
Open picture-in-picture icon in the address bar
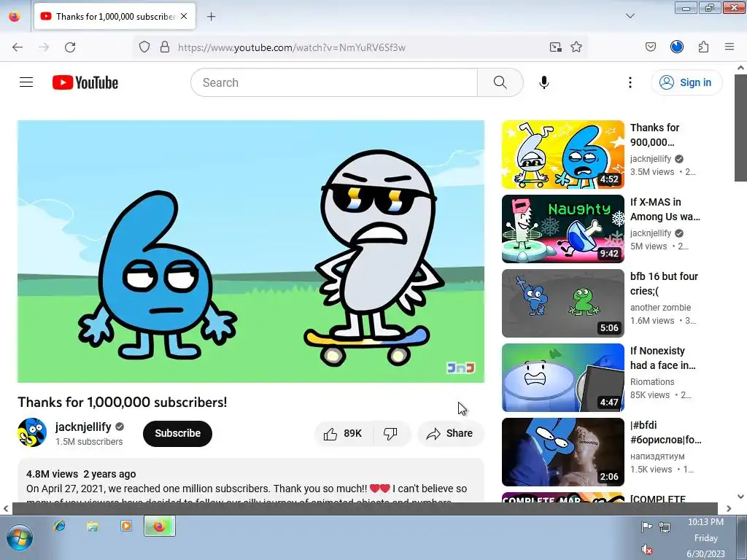[x=555, y=47]
